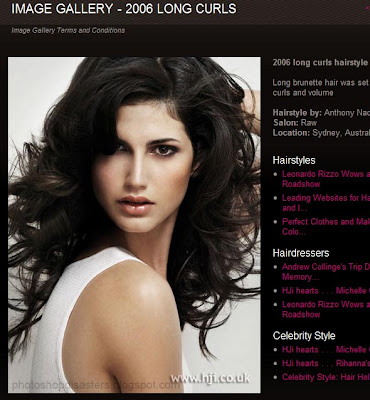
Task: Click the Salon: Raw text
Action: click(295, 123)
